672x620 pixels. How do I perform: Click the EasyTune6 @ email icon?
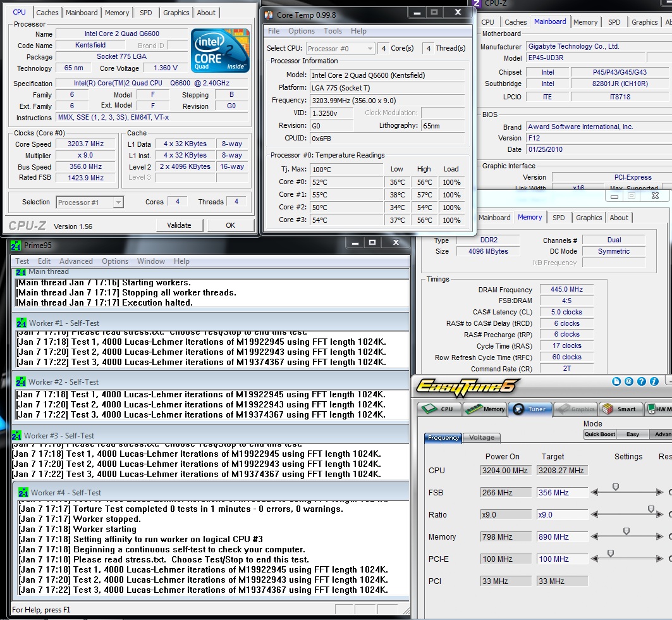pyautogui.click(x=629, y=381)
